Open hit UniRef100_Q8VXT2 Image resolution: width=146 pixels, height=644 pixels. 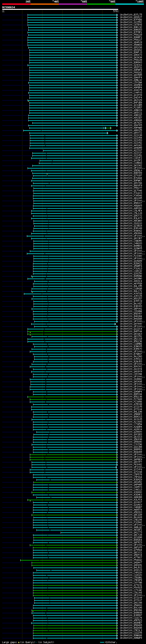[131, 133]
